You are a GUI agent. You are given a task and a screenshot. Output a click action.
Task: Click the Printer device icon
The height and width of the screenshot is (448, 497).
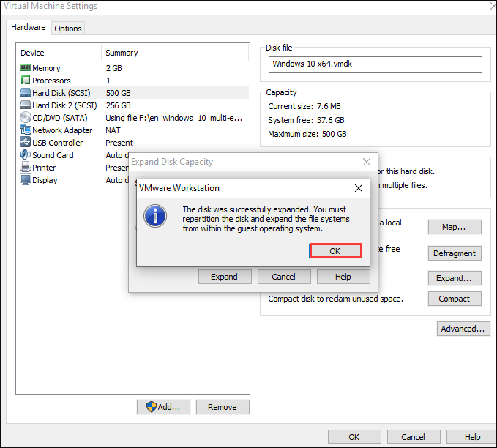(x=26, y=167)
